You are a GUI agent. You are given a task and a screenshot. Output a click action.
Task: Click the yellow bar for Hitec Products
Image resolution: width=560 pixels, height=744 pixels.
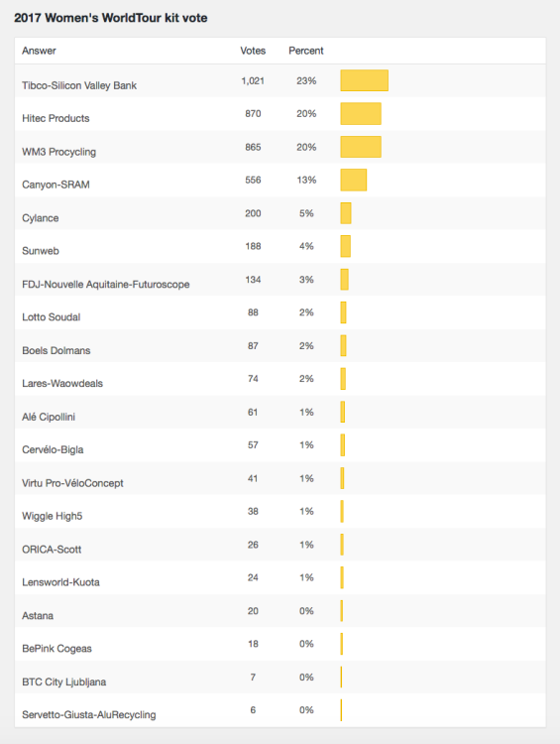(361, 113)
